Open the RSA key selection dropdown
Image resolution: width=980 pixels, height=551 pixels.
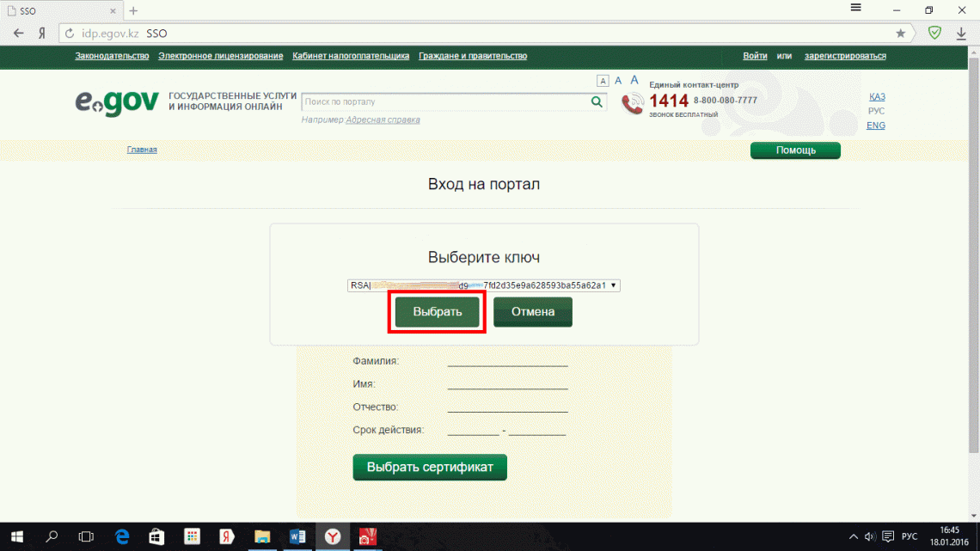tap(614, 285)
